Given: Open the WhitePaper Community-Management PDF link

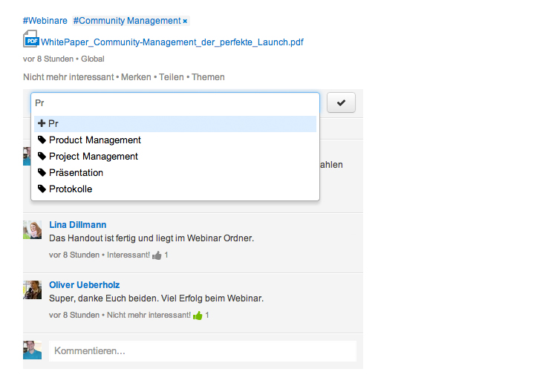Looking at the screenshot, I should (x=172, y=42).
